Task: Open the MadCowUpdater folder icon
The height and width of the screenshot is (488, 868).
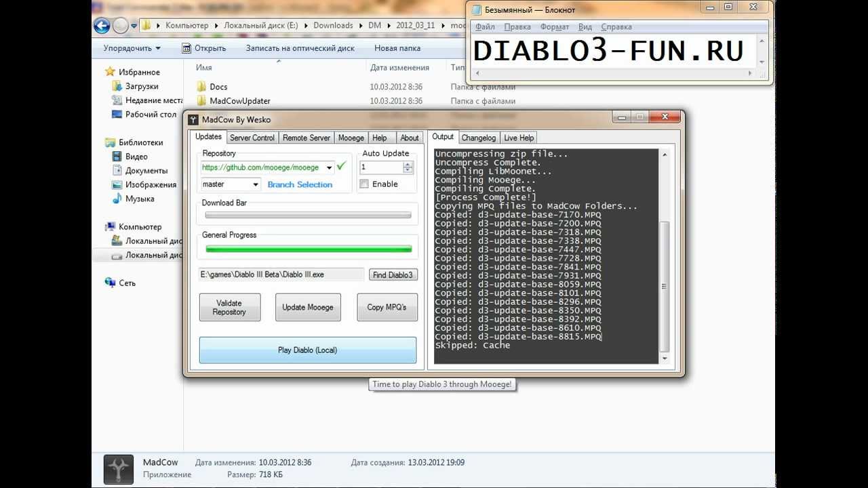Action: (201, 101)
